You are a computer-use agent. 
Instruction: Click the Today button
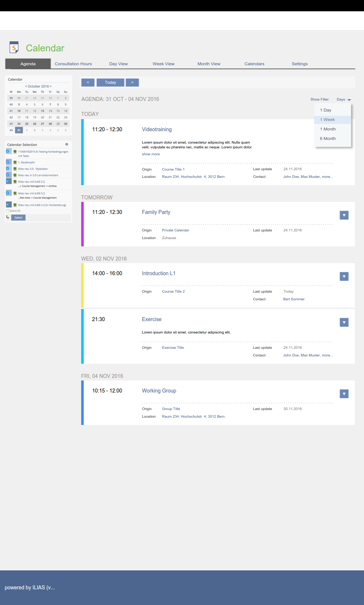click(x=110, y=82)
